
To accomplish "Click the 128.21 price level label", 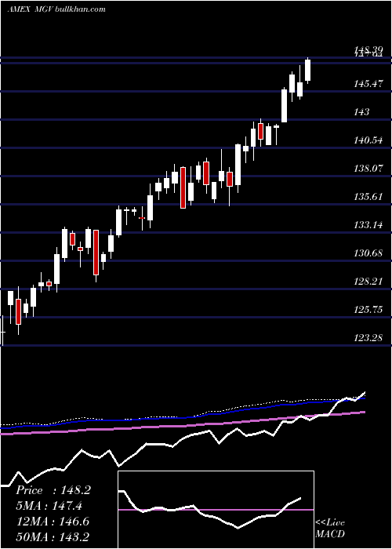I will click(x=368, y=282).
